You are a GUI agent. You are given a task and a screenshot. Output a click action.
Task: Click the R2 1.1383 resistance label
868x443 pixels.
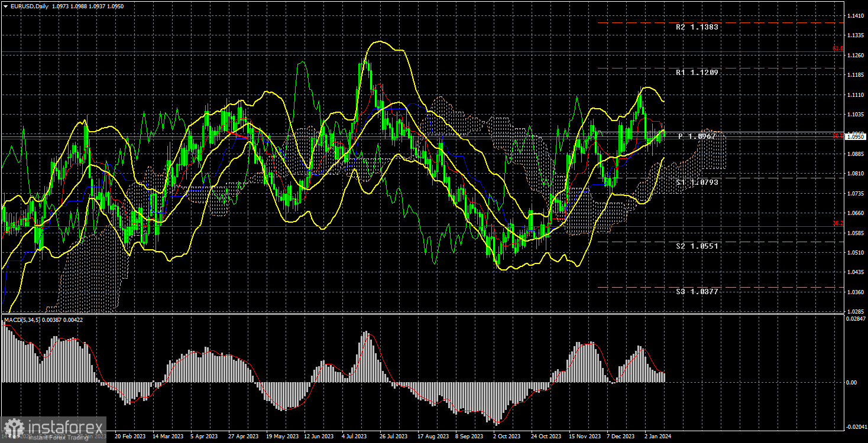(697, 27)
